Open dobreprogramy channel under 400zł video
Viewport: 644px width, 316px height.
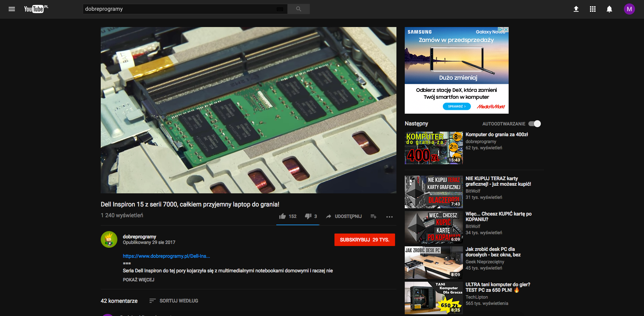point(481,141)
